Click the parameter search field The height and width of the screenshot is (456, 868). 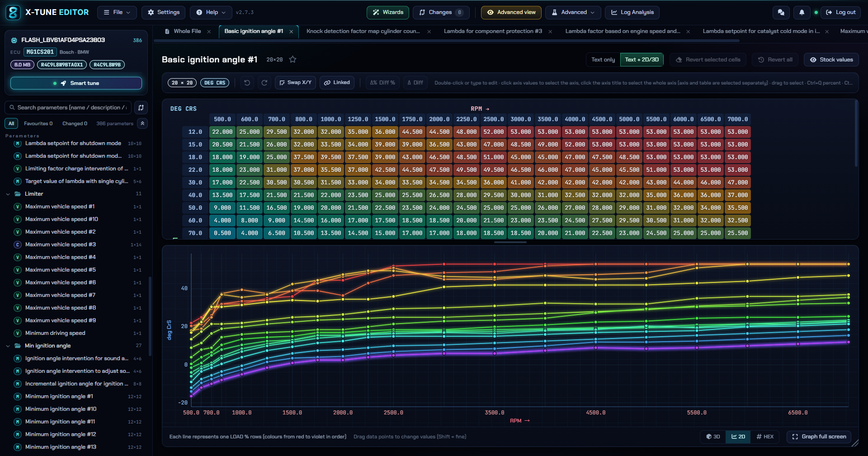click(68, 108)
